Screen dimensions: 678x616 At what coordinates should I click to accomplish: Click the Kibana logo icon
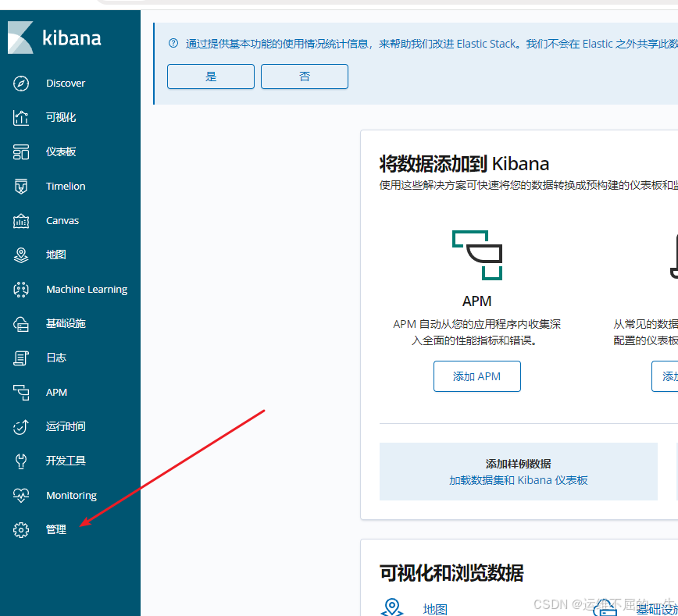[20, 37]
